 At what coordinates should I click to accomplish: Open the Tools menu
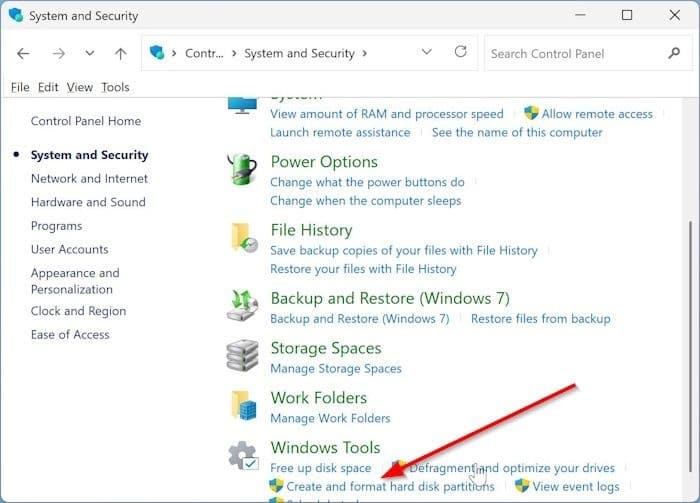[115, 87]
